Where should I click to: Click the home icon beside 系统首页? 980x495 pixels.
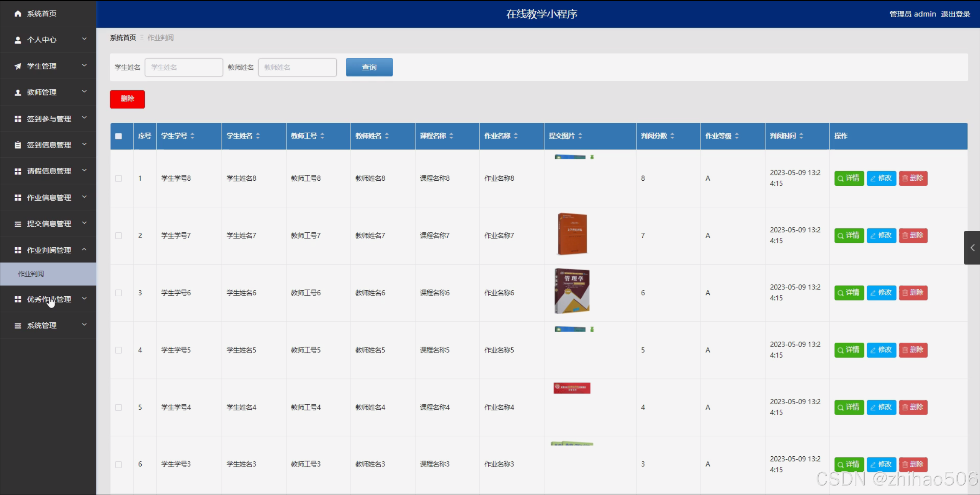[18, 14]
